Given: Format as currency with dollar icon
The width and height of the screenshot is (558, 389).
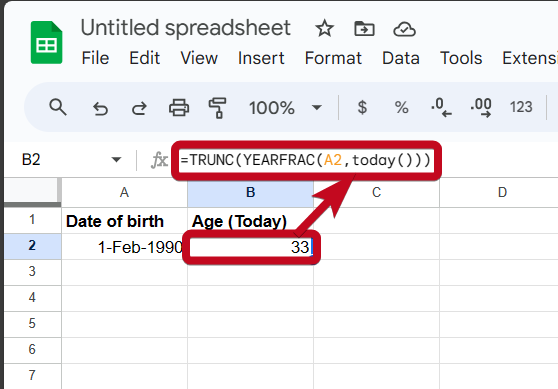Looking at the screenshot, I should click(362, 107).
